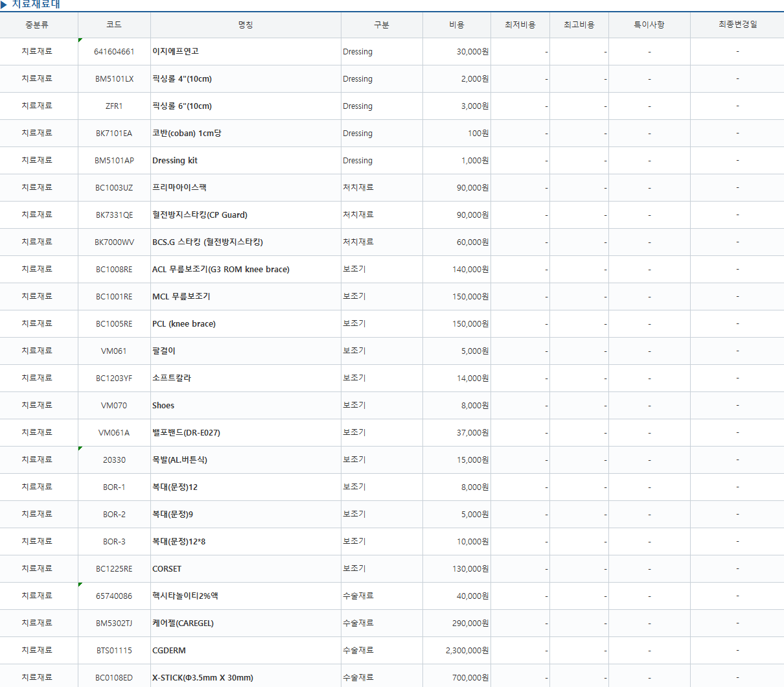
Task: Click code cell BK7101EA
Action: click(114, 134)
